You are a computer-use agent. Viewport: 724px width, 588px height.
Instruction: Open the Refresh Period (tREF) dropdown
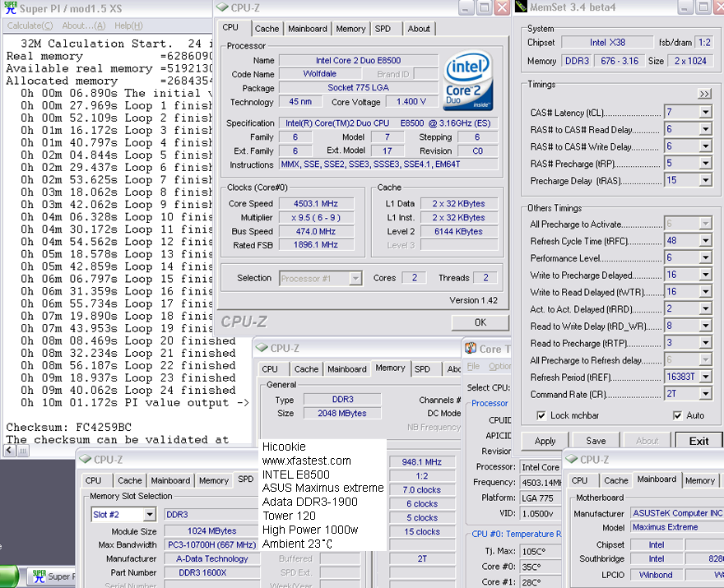click(x=706, y=377)
